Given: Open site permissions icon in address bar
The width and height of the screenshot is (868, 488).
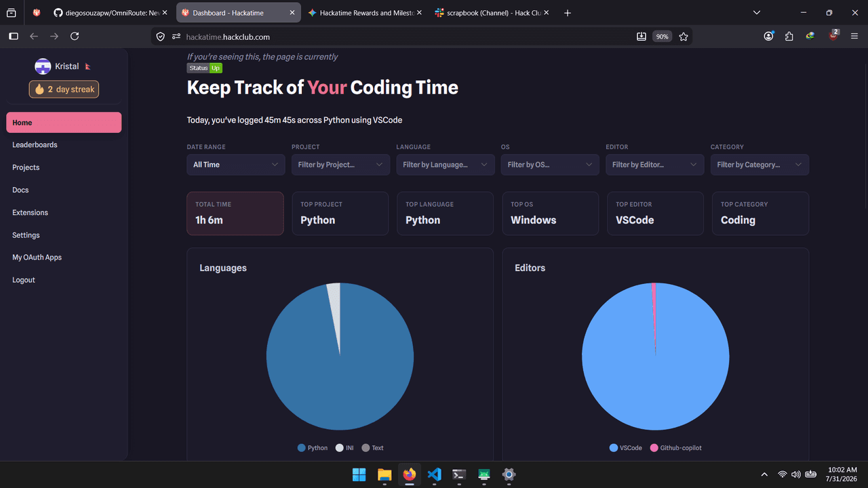Looking at the screenshot, I should click(x=176, y=37).
